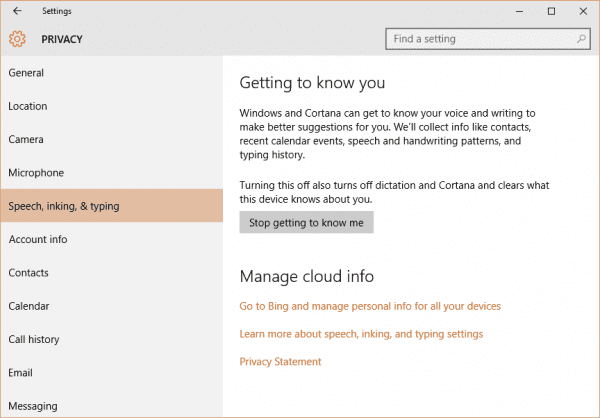Go back with the arrow icon
This screenshot has width=600, height=418.
point(17,11)
